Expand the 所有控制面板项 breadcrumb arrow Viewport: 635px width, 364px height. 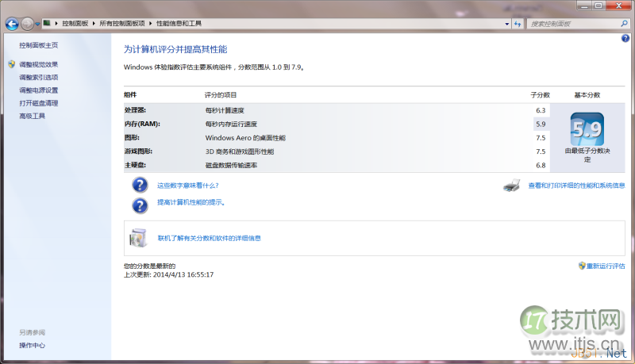[x=150, y=25]
